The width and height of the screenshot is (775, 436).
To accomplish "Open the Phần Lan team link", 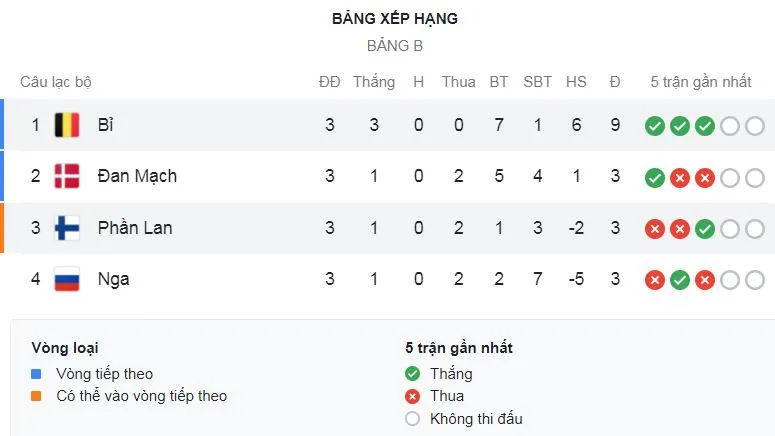I will [x=135, y=228].
